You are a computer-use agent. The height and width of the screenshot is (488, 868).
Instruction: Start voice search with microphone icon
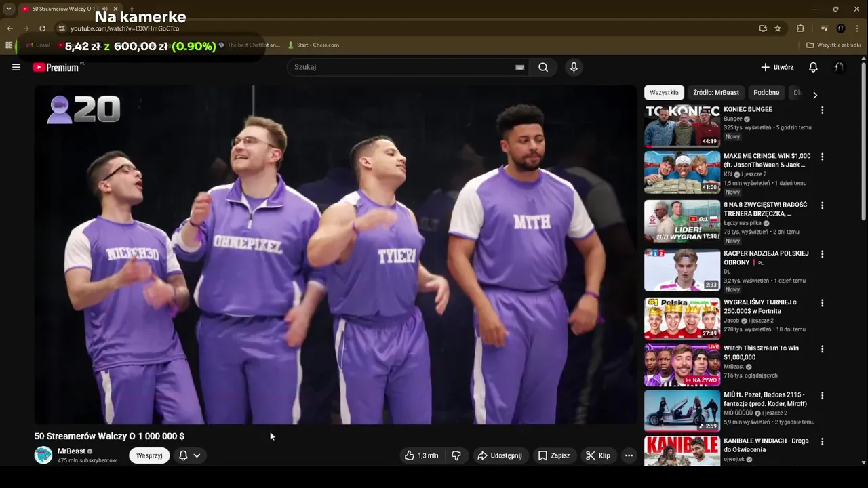(574, 67)
